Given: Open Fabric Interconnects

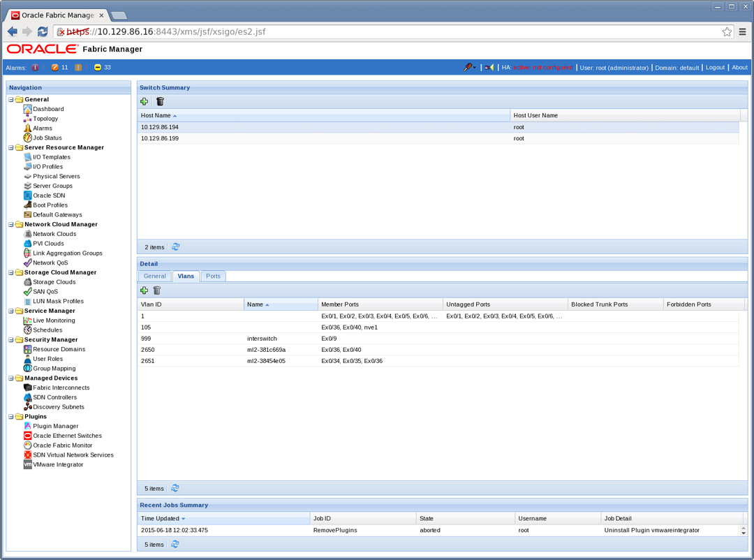Looking at the screenshot, I should (x=61, y=388).
